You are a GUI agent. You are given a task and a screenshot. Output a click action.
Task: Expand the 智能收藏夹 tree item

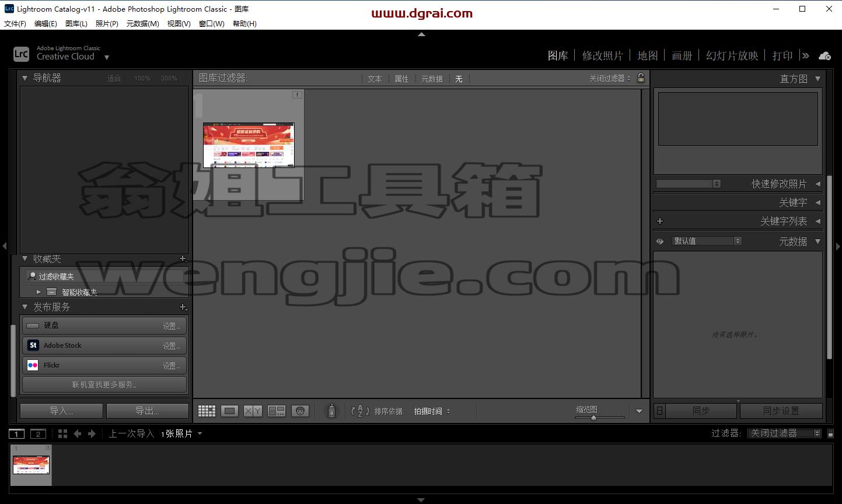(x=39, y=292)
